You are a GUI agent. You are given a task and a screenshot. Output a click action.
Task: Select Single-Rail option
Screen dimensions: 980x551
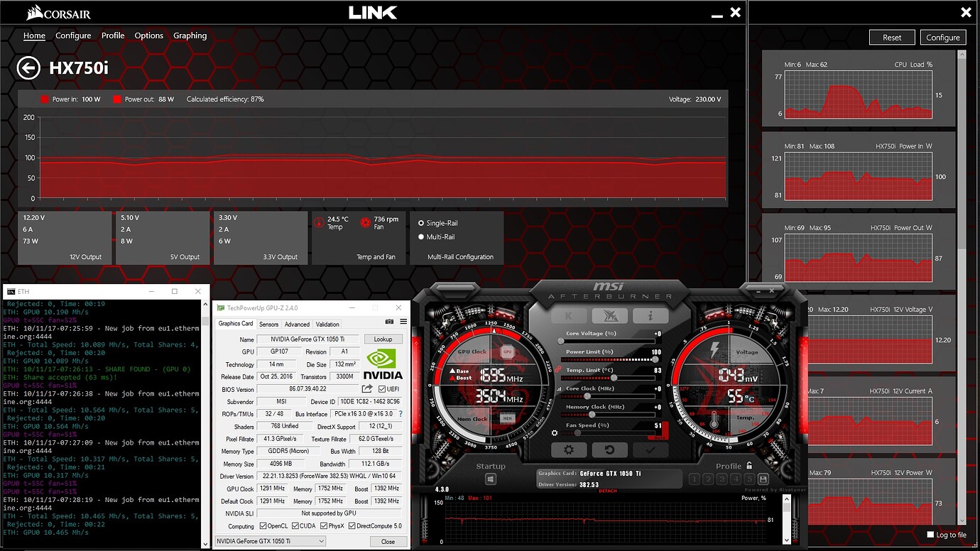pos(421,223)
